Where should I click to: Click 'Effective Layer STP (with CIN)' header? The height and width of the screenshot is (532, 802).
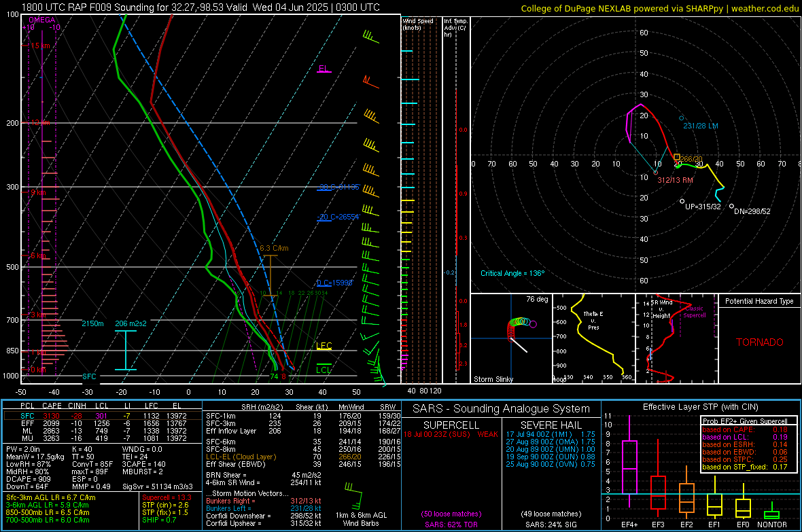point(700,407)
